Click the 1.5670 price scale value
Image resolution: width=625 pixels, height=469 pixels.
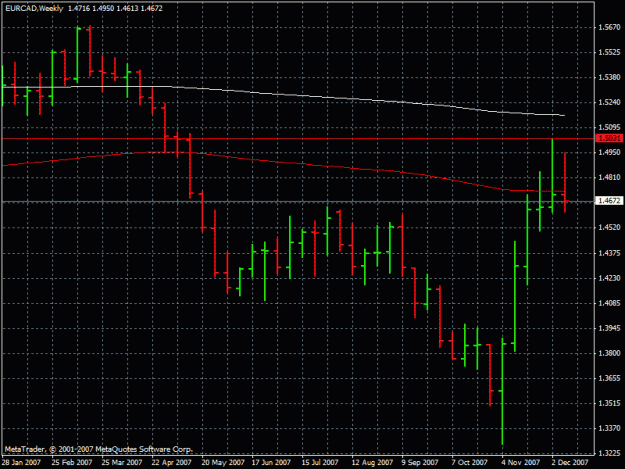(609, 27)
